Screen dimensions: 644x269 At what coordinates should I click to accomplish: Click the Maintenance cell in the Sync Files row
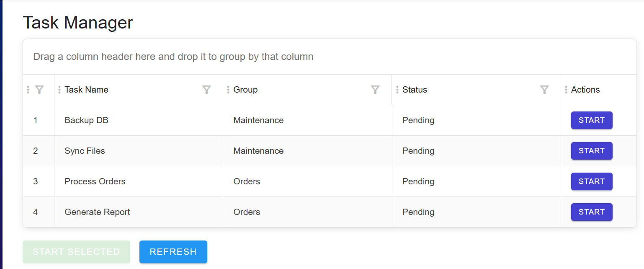tap(307, 151)
